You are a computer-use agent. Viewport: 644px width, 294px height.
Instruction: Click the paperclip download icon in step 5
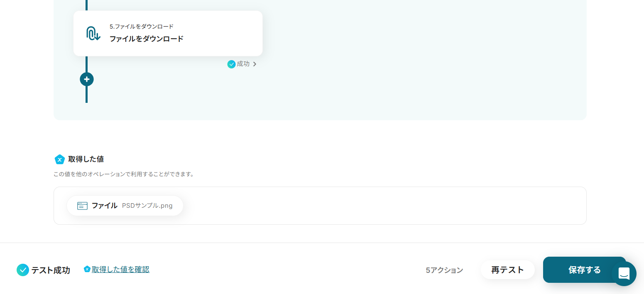point(93,33)
